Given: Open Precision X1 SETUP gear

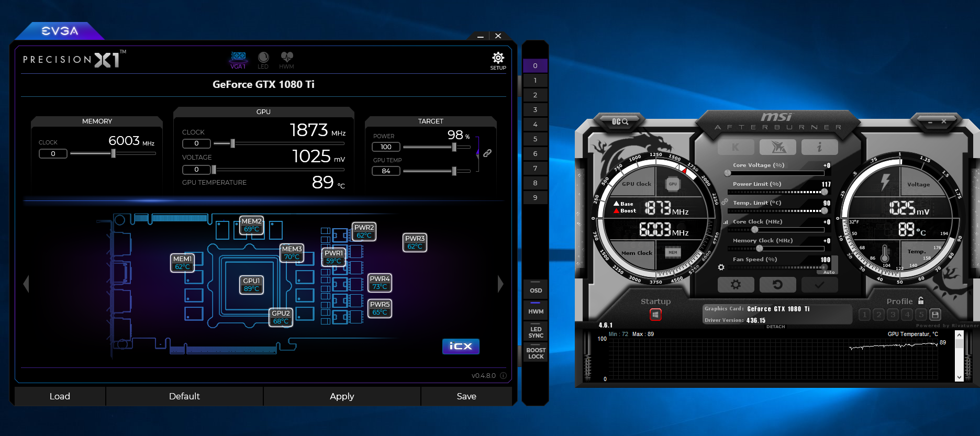Looking at the screenshot, I should (x=498, y=61).
